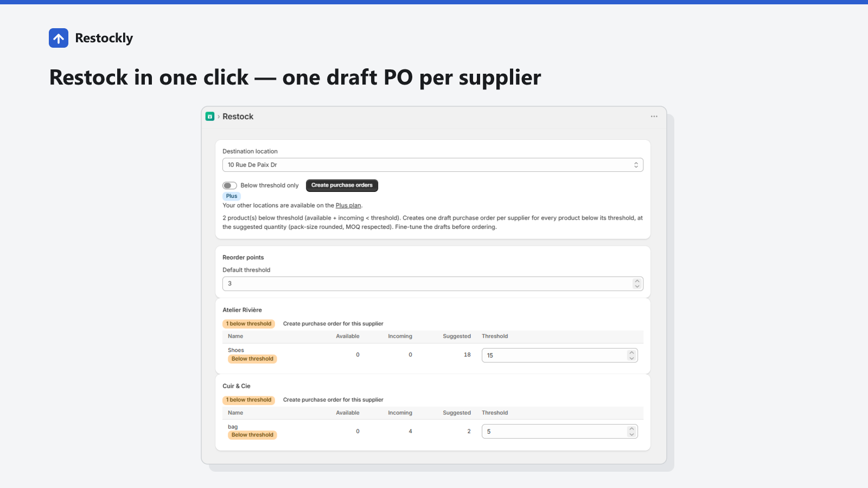Screen dimensions: 868x488
Task: Click the Shoes threshold field showing 15
Action: click(559, 355)
